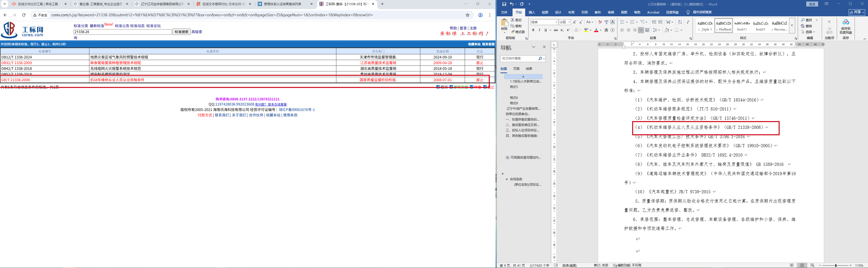This screenshot has width=868, height=268.
Task: Copy selection with the 复制 icon
Action: click(x=516, y=26)
